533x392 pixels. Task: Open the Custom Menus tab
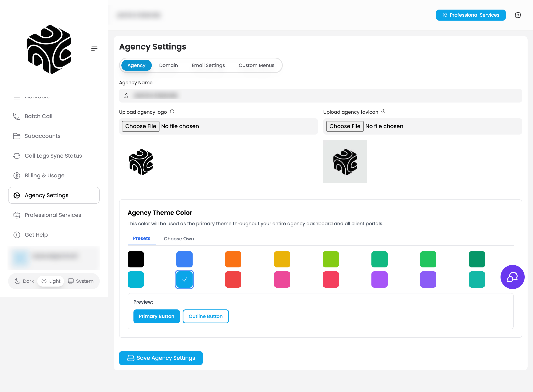(x=256, y=65)
